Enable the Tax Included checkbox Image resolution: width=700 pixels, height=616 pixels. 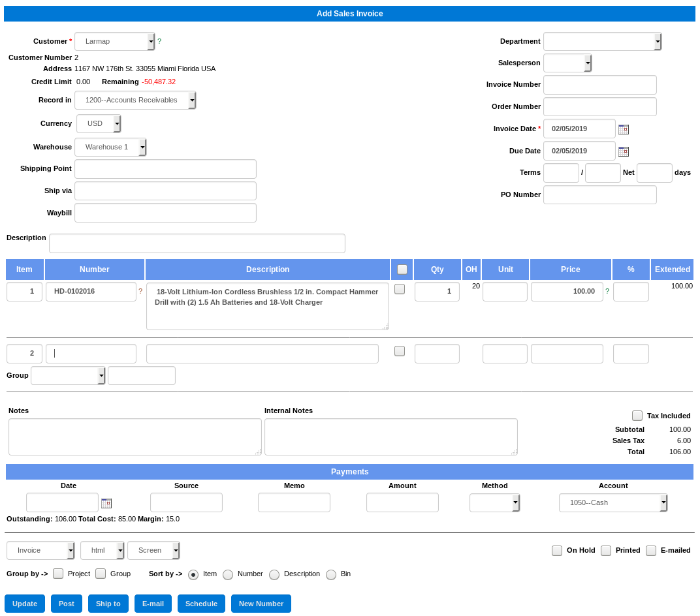pyautogui.click(x=637, y=416)
